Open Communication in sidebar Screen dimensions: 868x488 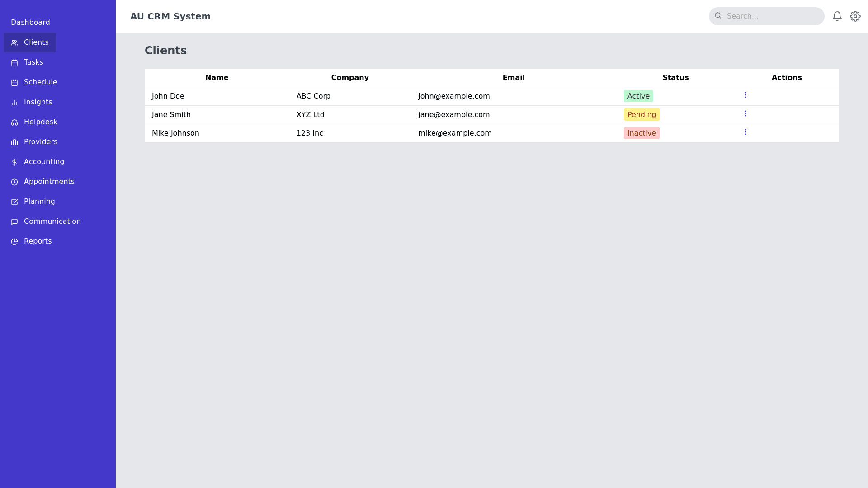pyautogui.click(x=52, y=221)
